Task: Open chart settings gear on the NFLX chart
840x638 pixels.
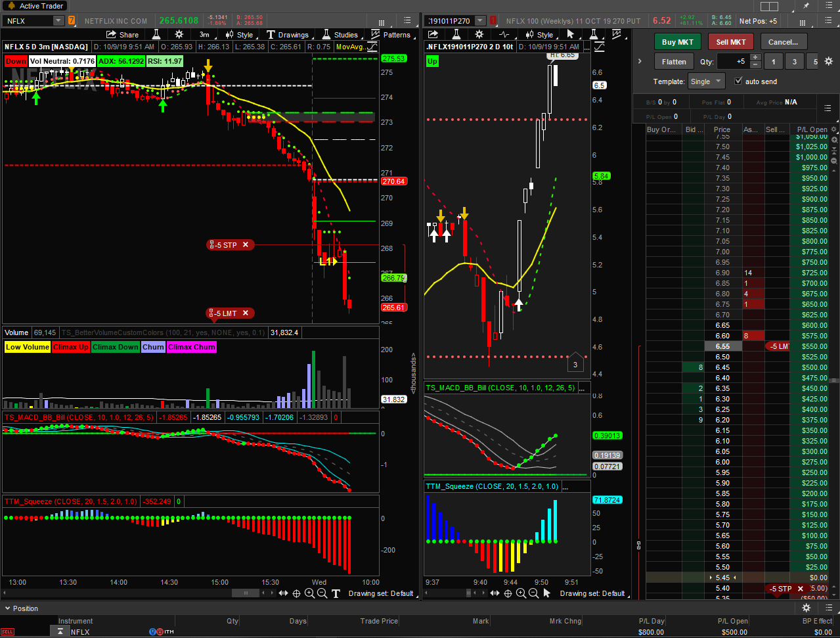Action: click(179, 34)
